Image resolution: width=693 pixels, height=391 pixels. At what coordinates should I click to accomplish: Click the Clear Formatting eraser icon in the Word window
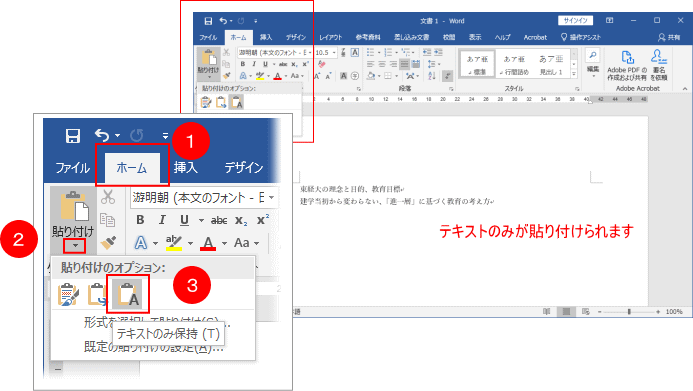[x=322, y=64]
